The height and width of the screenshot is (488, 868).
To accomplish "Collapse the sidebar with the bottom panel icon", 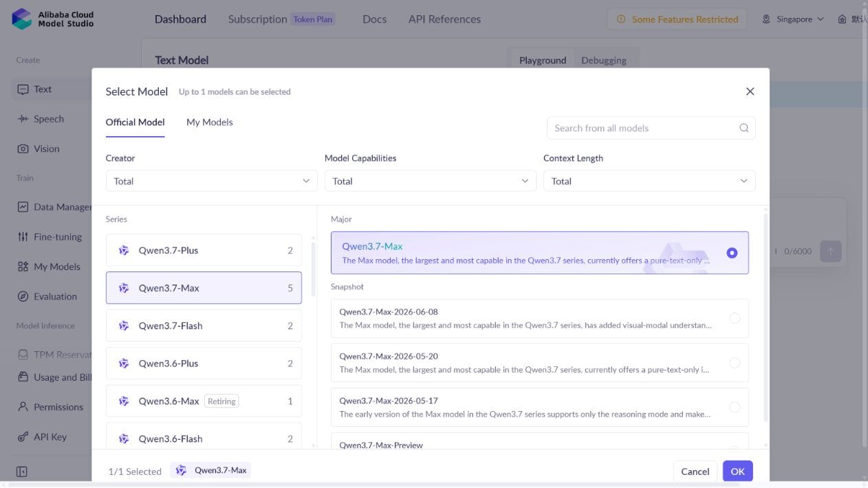I will [x=22, y=472].
